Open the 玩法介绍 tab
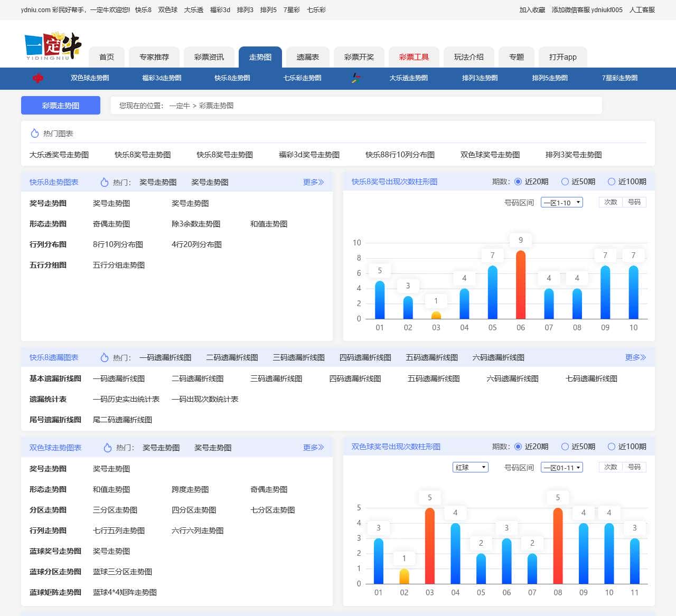The height and width of the screenshot is (616, 676). tap(469, 57)
